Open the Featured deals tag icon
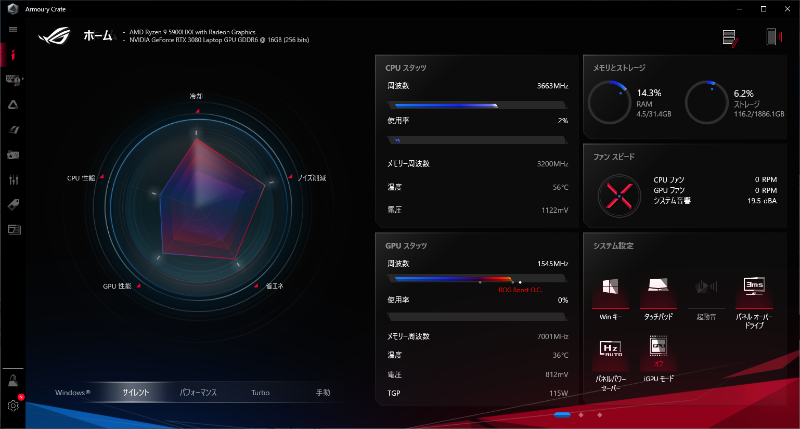 tap(13, 205)
